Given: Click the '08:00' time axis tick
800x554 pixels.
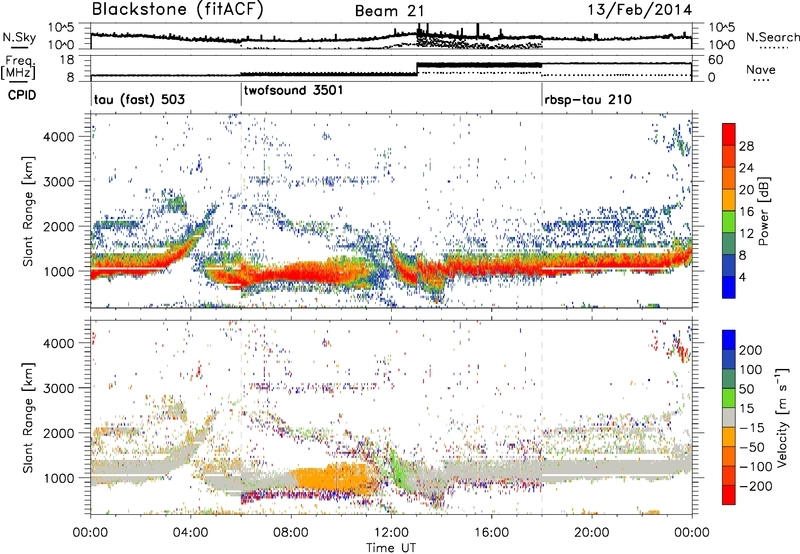Looking at the screenshot, I should click(x=290, y=533).
